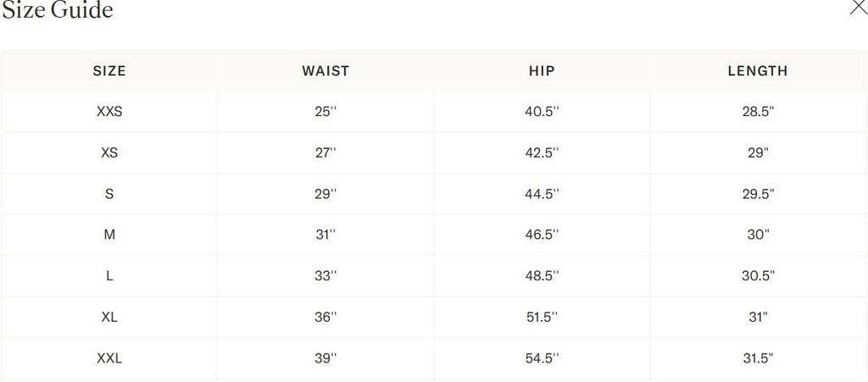
Task: Click the 29.5" length measurement cell
Action: 758,194
